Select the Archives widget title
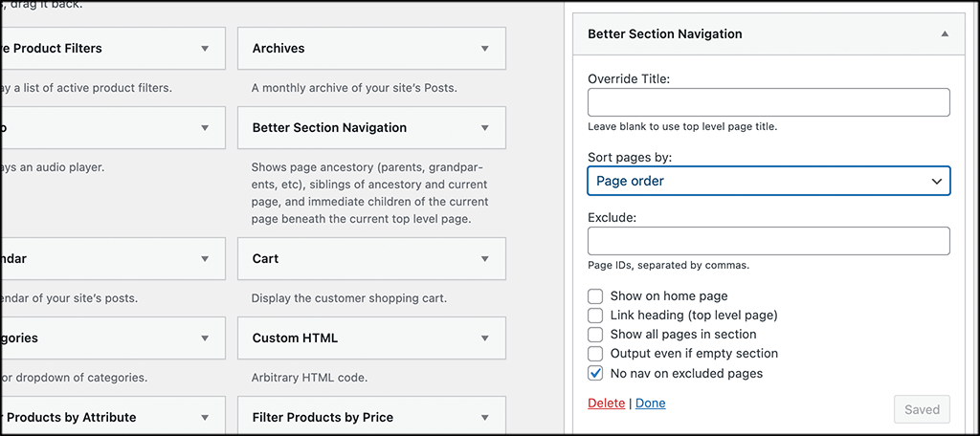Viewport: 980px width, 436px height. 278,48
